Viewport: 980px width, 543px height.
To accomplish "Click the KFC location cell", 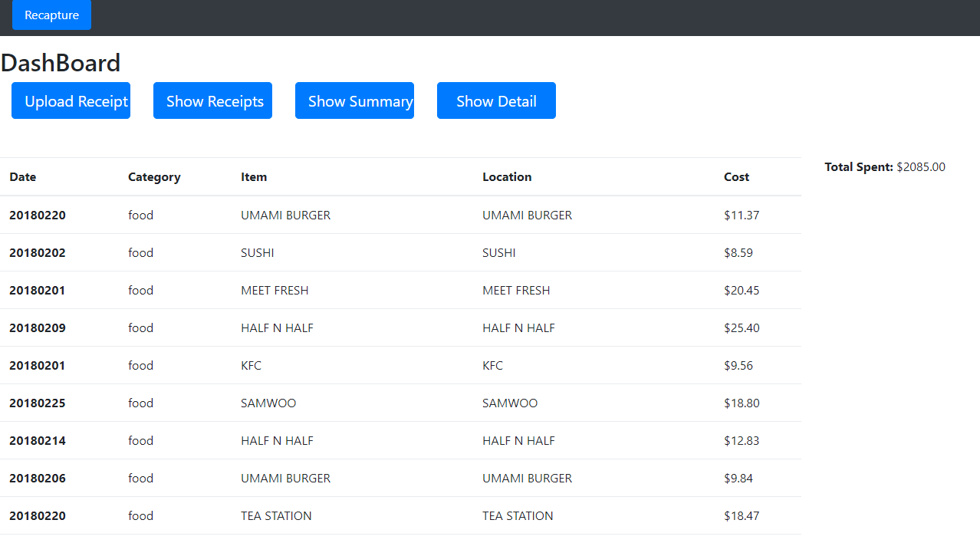I will coord(492,365).
